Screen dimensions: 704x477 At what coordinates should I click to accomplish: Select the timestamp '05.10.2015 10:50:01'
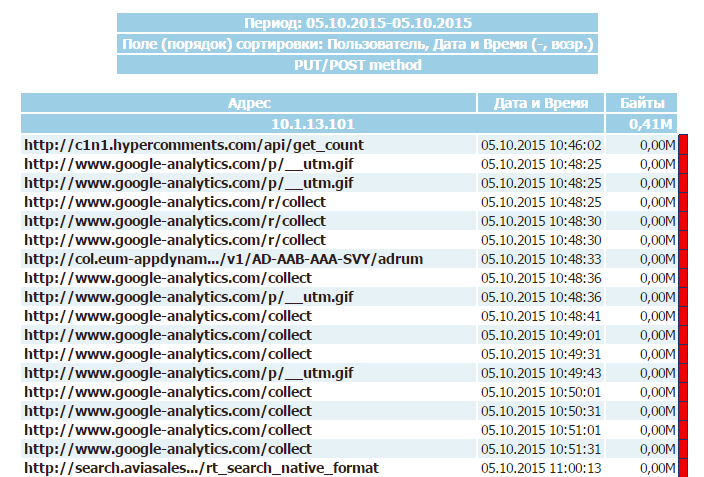pyautogui.click(x=541, y=392)
